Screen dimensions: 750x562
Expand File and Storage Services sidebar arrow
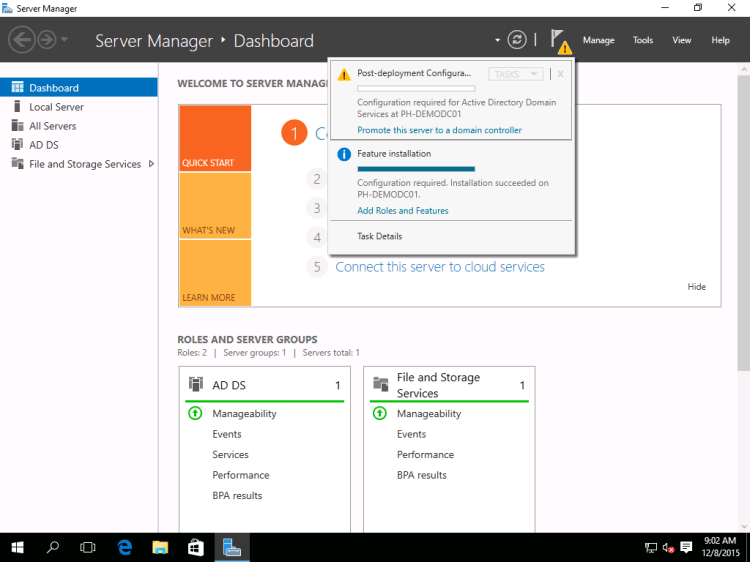tap(151, 164)
